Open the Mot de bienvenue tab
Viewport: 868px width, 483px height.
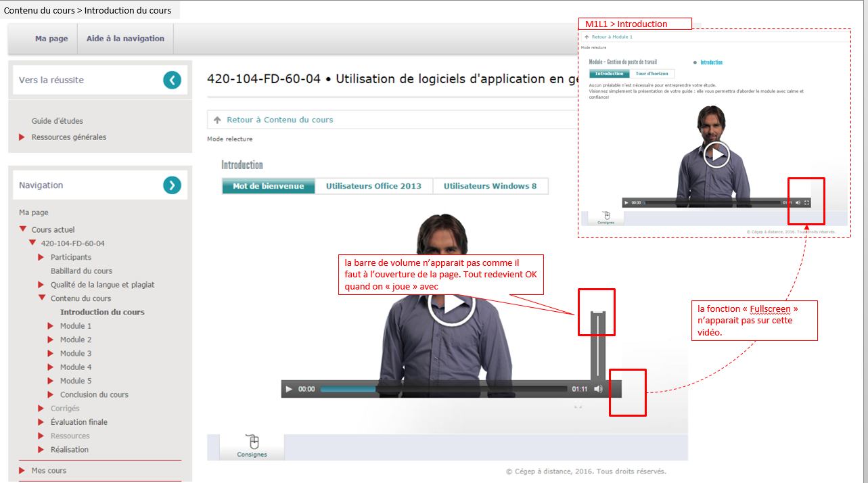click(x=269, y=186)
